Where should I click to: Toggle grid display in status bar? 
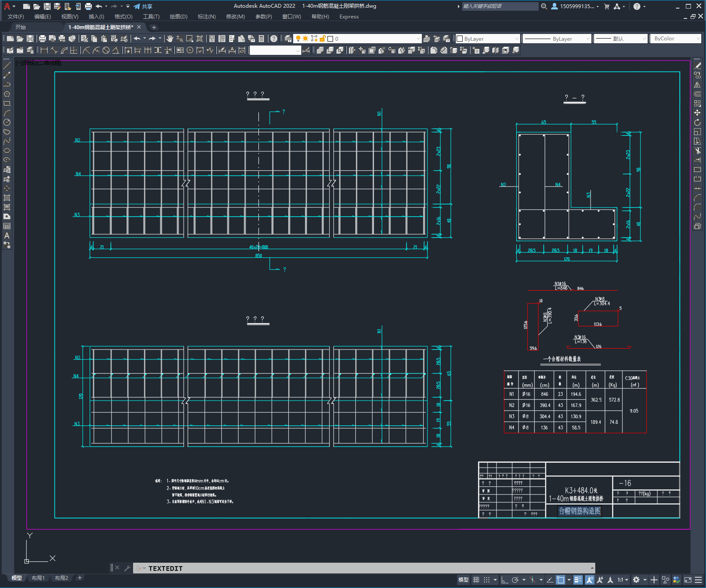(x=476, y=580)
